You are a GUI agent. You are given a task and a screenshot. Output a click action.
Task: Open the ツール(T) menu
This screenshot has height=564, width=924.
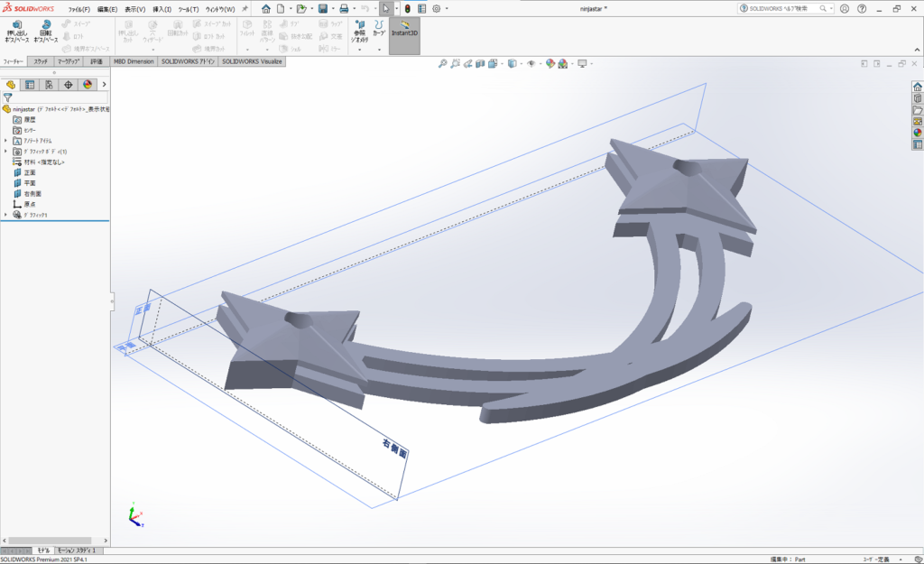(189, 9)
